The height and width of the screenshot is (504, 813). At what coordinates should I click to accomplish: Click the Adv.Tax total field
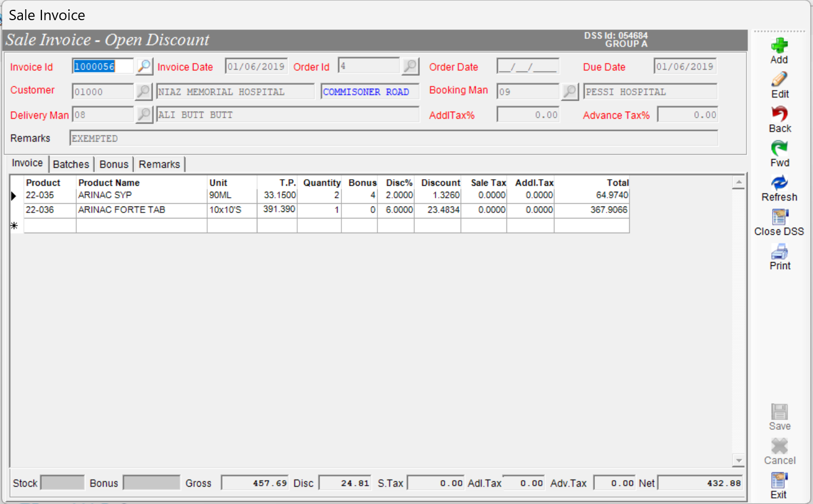pos(615,483)
